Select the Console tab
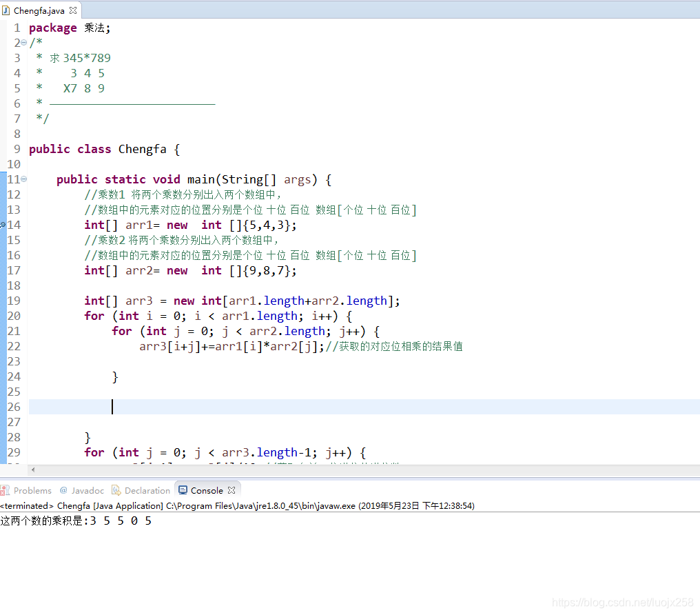Viewport: 700px width, 615px height. click(x=207, y=490)
